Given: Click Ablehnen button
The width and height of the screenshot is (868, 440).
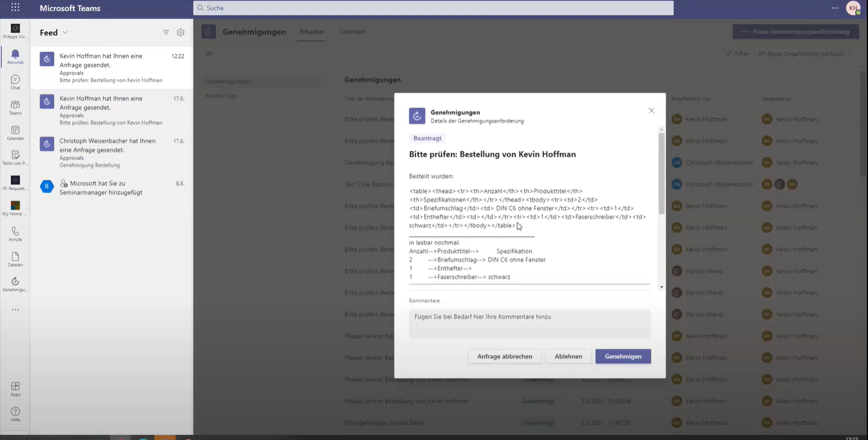Looking at the screenshot, I should 568,356.
